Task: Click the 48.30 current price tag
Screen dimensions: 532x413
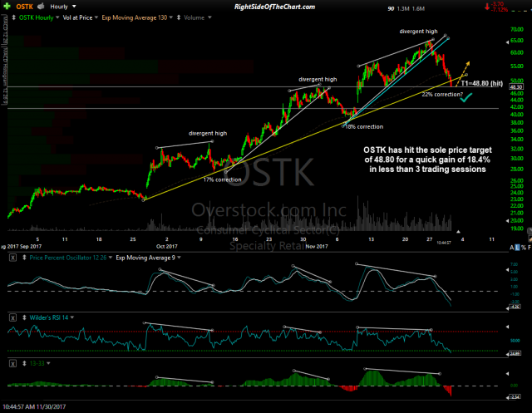Action: click(x=516, y=87)
